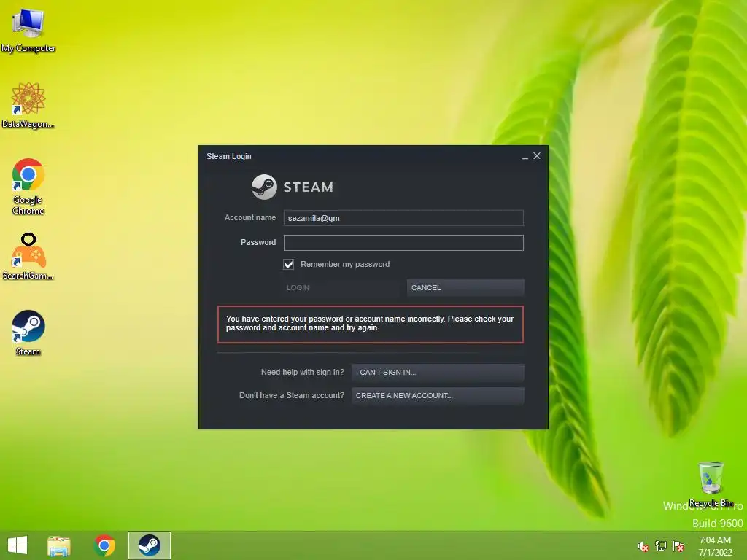Uncheck Remember my password

tap(289, 264)
